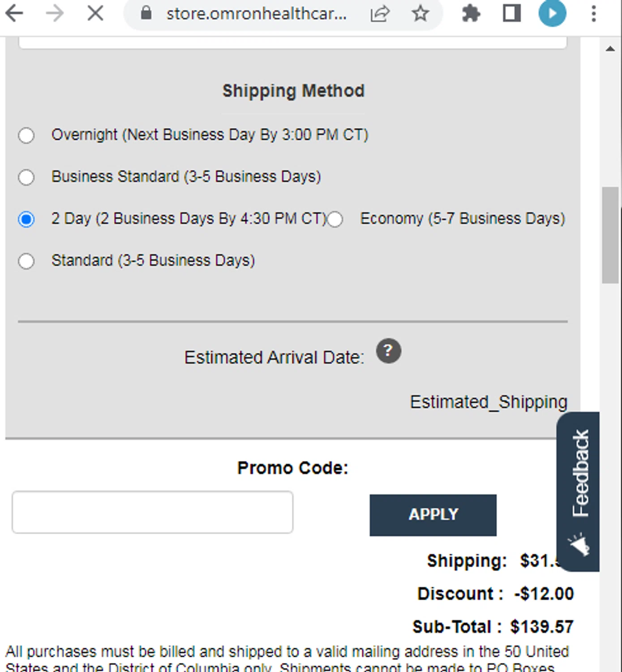
Task: Click the APPLY promo button
Action: [433, 515]
